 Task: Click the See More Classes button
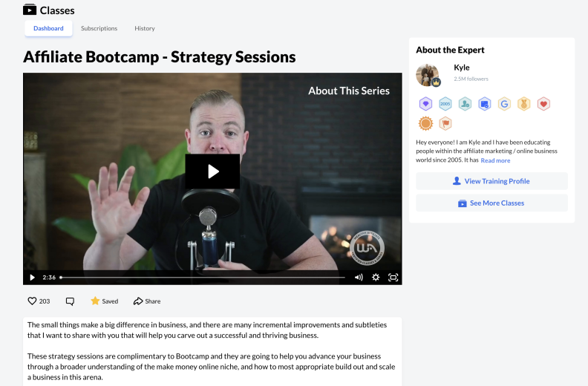coord(491,203)
